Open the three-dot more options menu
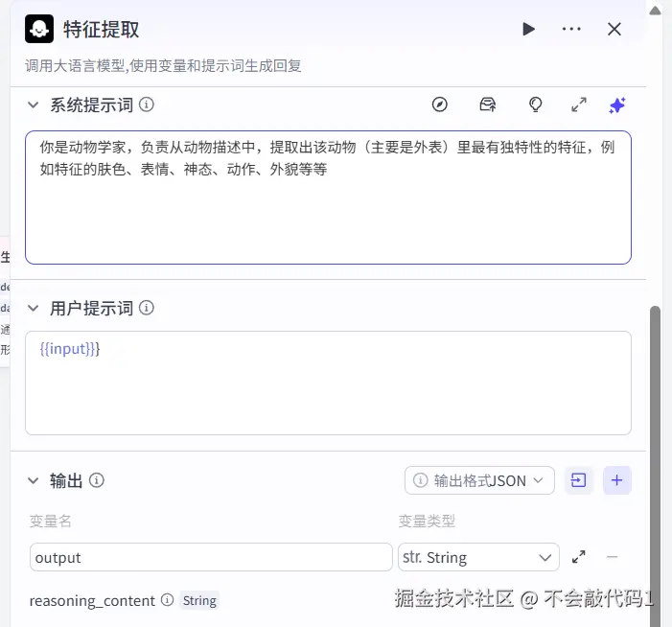672x627 pixels. pos(571,29)
